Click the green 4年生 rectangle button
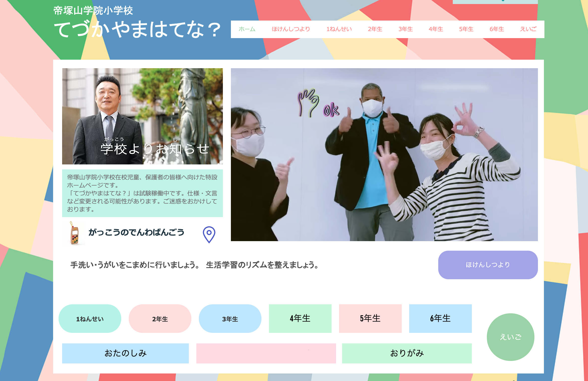 click(x=300, y=319)
